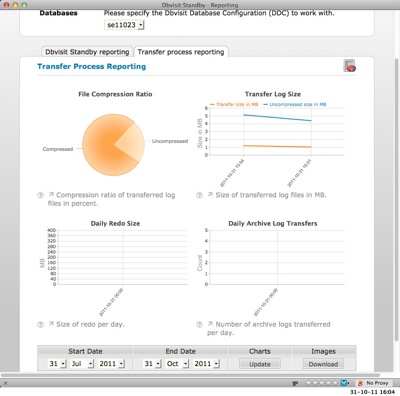Viewport: 400px width, 396px height.
Task: Click the help icon under File Compression Ratio
Action: [x=40, y=195]
